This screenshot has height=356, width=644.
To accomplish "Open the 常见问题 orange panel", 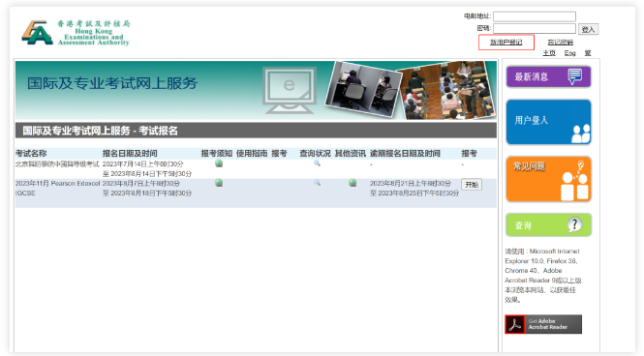I will [x=548, y=179].
